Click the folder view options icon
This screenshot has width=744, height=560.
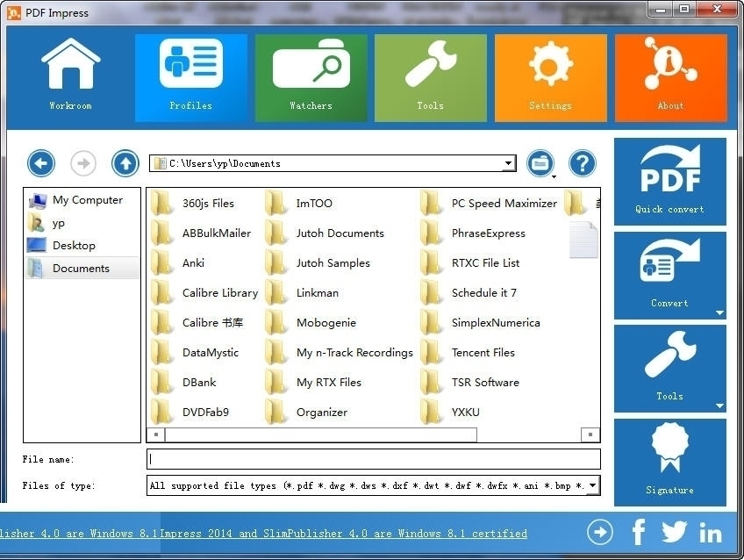pyautogui.click(x=540, y=163)
